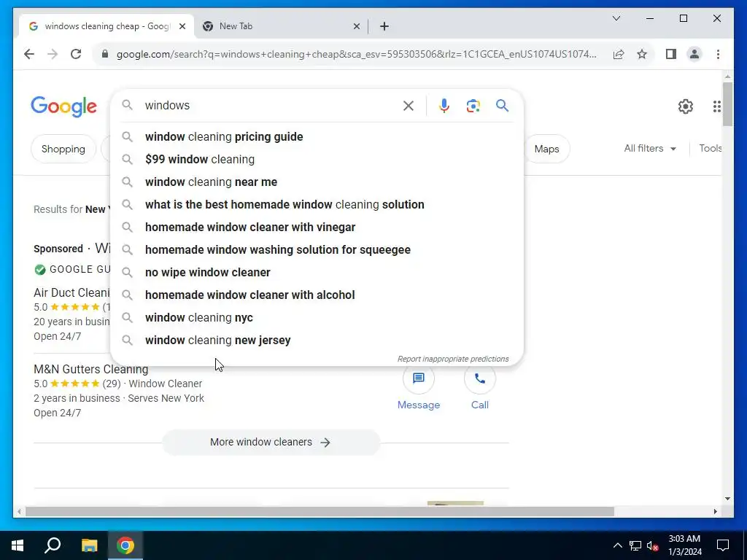The height and width of the screenshot is (560, 747).
Task: Go back to previous page
Action: pos(29,54)
